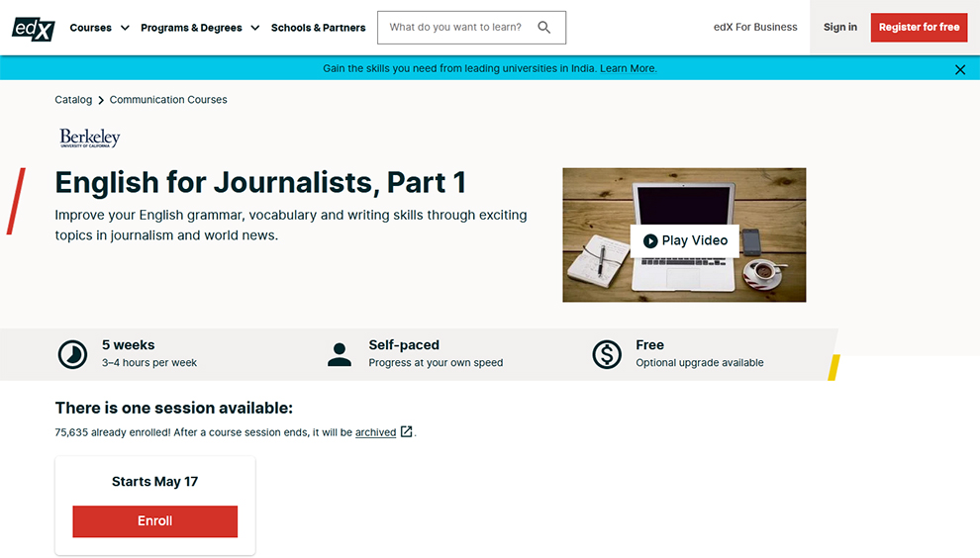The height and width of the screenshot is (558, 980).
Task: Click the Sign in button
Action: tap(840, 28)
